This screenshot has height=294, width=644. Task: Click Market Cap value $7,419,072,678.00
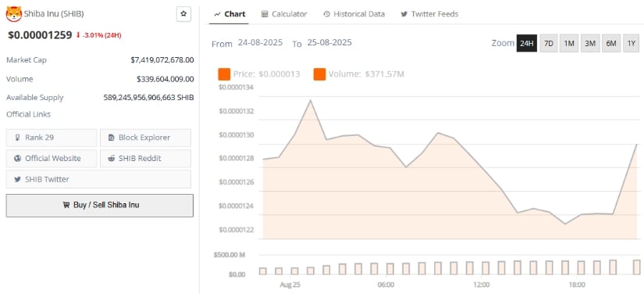pos(162,60)
